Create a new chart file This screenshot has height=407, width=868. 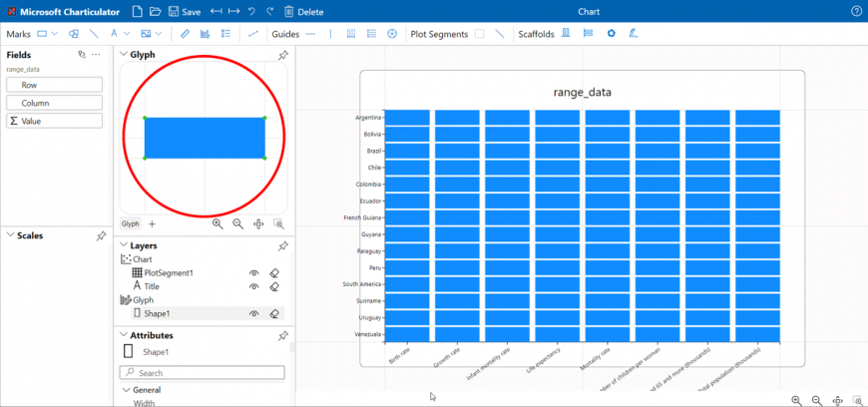(x=138, y=12)
